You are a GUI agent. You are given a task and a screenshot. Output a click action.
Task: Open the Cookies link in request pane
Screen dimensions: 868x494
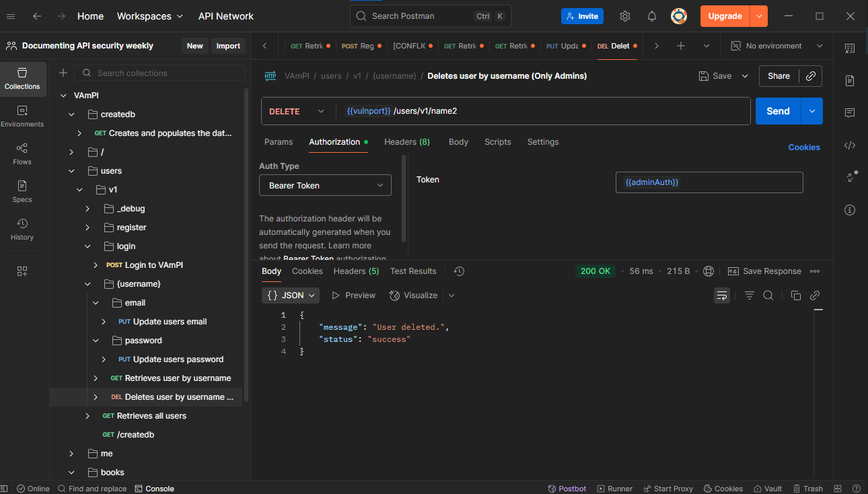[804, 147]
